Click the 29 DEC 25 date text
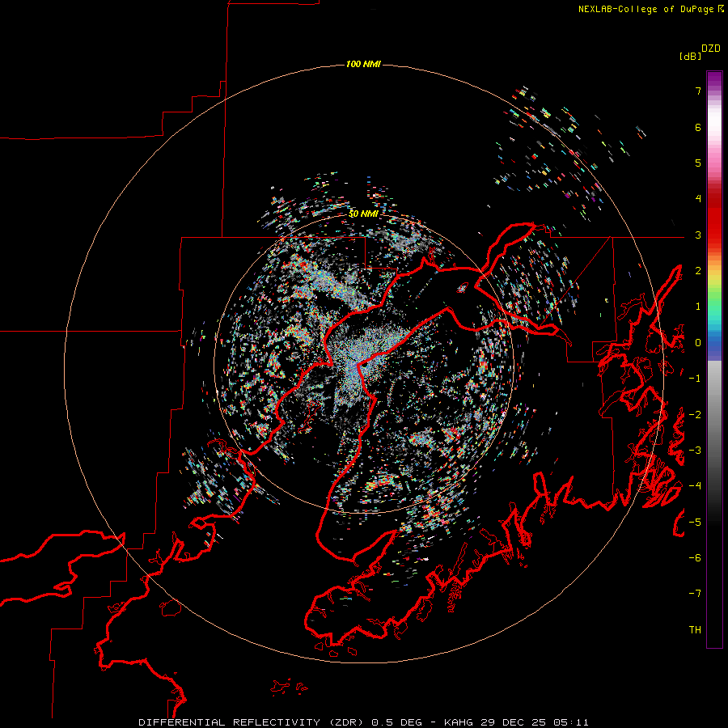Viewport: 728px width, 728px height. point(513,722)
